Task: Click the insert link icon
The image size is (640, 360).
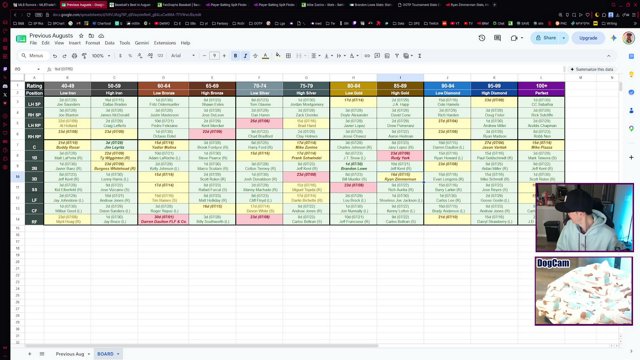Action: pyautogui.click(x=367, y=56)
